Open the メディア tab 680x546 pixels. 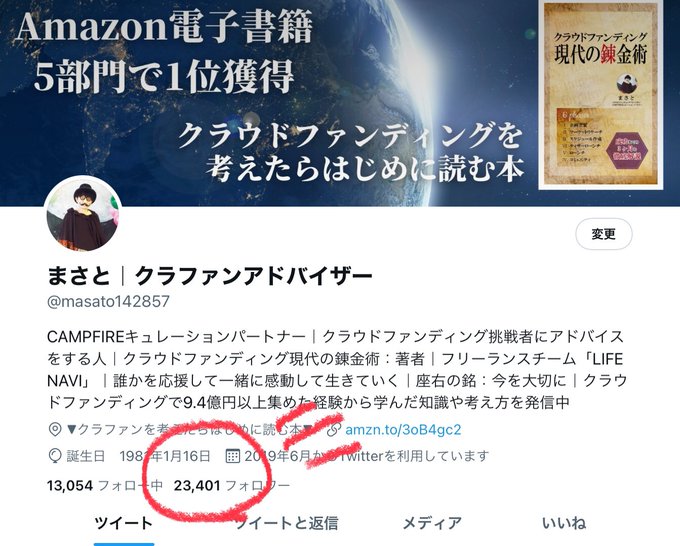432,523
